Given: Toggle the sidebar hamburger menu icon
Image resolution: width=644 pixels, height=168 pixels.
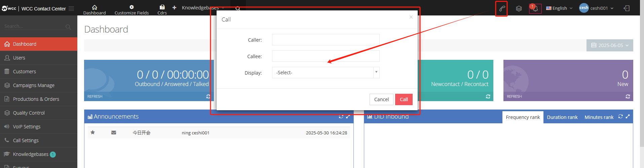Looking at the screenshot, I should (x=71, y=8).
